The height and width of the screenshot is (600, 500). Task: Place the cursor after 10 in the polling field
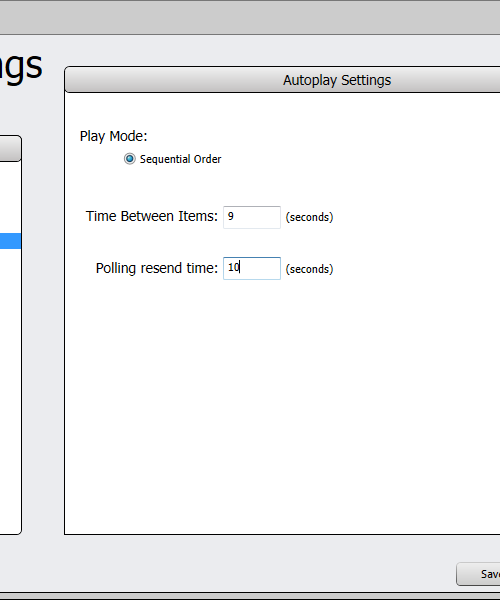pos(240,267)
